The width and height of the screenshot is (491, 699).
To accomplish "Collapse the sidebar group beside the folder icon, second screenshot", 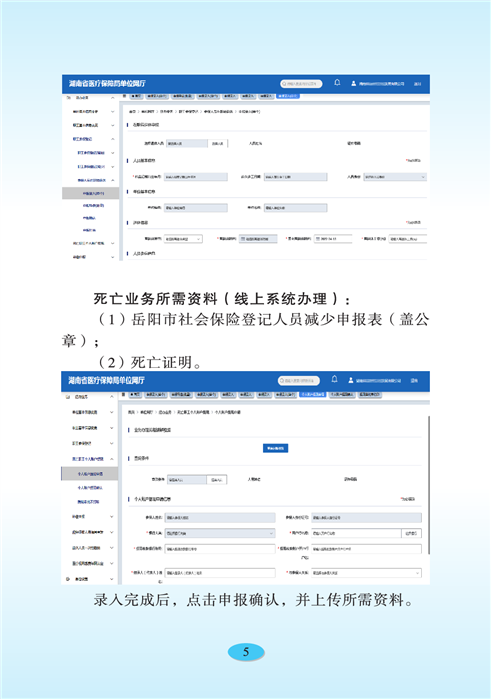I will click(111, 396).
